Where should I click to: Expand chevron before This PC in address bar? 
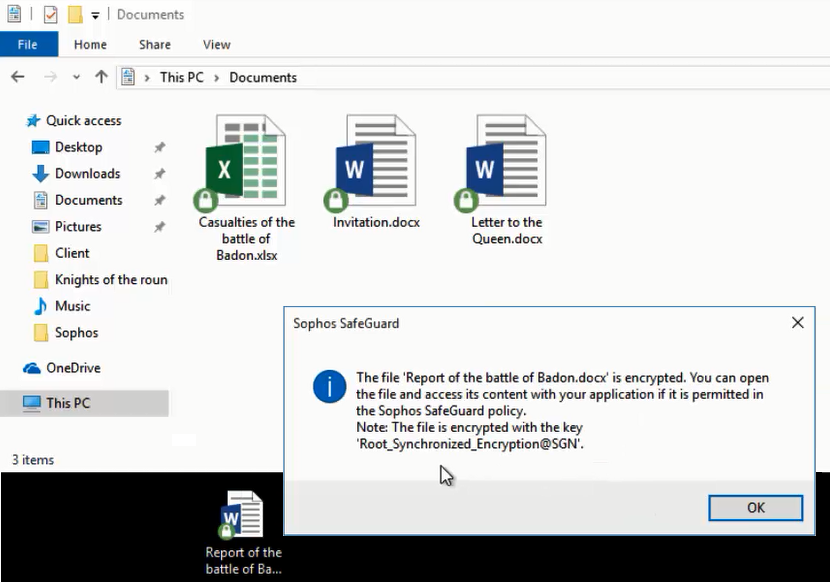pyautogui.click(x=147, y=78)
